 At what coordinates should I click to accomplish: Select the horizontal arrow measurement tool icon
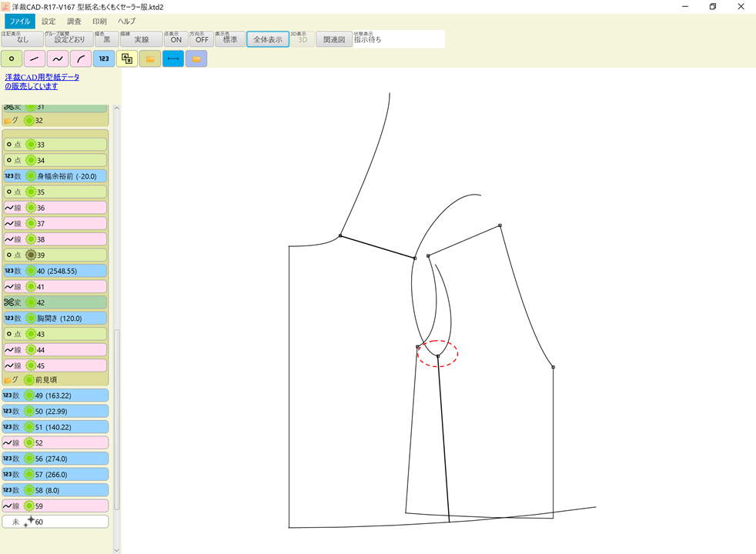(172, 58)
